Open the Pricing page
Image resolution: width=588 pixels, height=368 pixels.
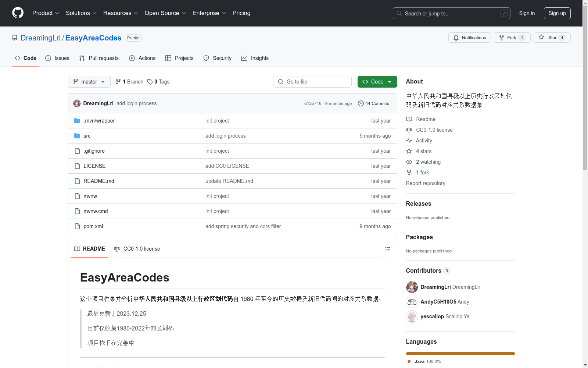click(x=241, y=13)
